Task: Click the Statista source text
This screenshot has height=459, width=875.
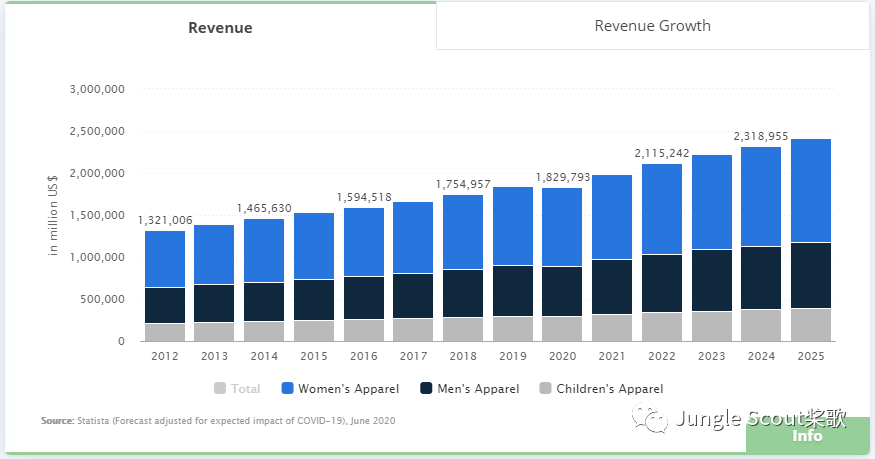Action: [x=218, y=421]
